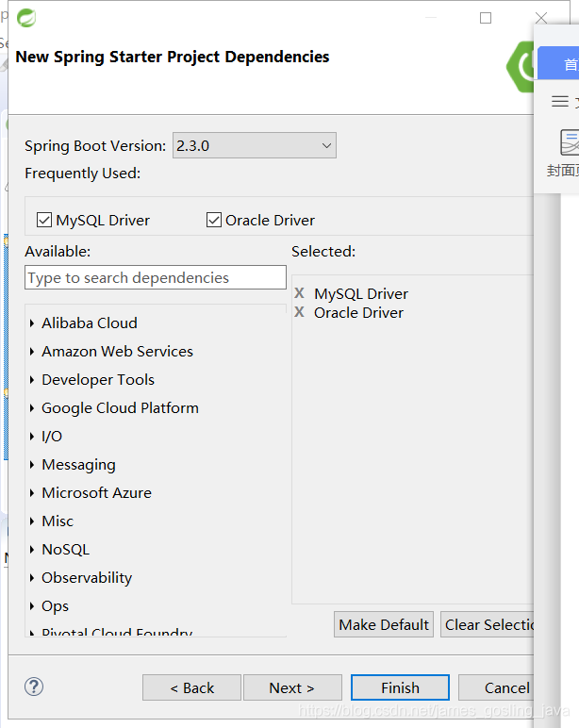This screenshot has width=579, height=728.
Task: Expand the Observability category
Action: point(32,578)
